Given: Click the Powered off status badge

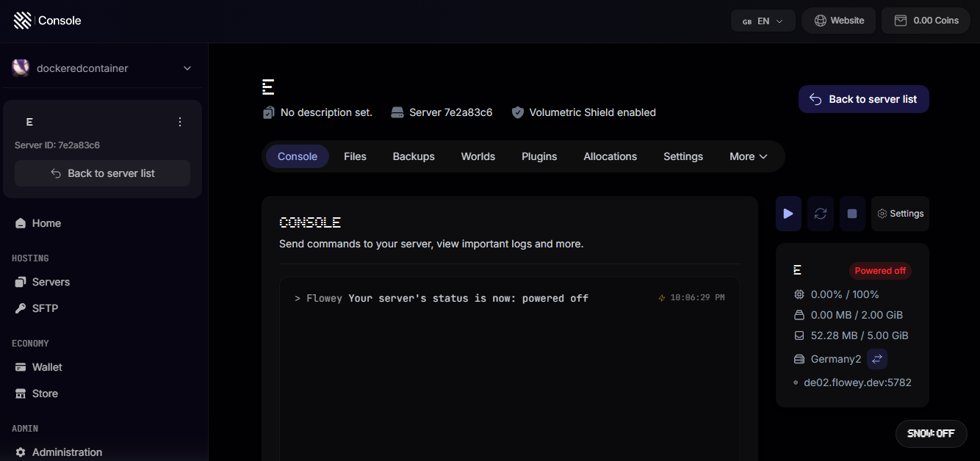Looking at the screenshot, I should click(x=880, y=270).
